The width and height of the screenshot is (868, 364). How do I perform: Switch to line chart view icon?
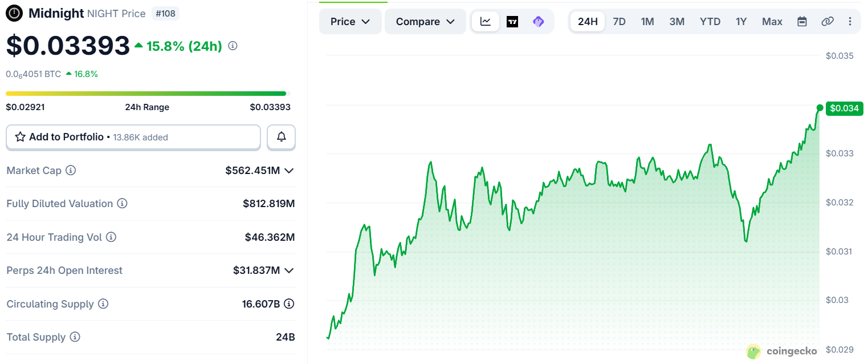click(486, 22)
